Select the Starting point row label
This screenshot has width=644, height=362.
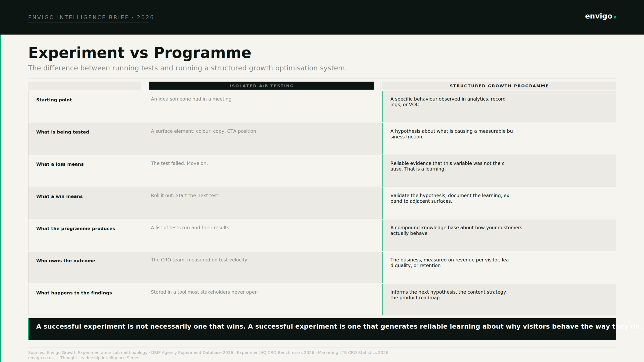pyautogui.click(x=54, y=100)
